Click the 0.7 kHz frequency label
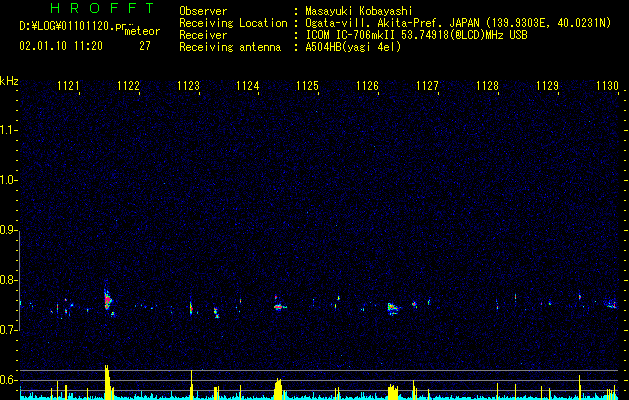 (8, 330)
